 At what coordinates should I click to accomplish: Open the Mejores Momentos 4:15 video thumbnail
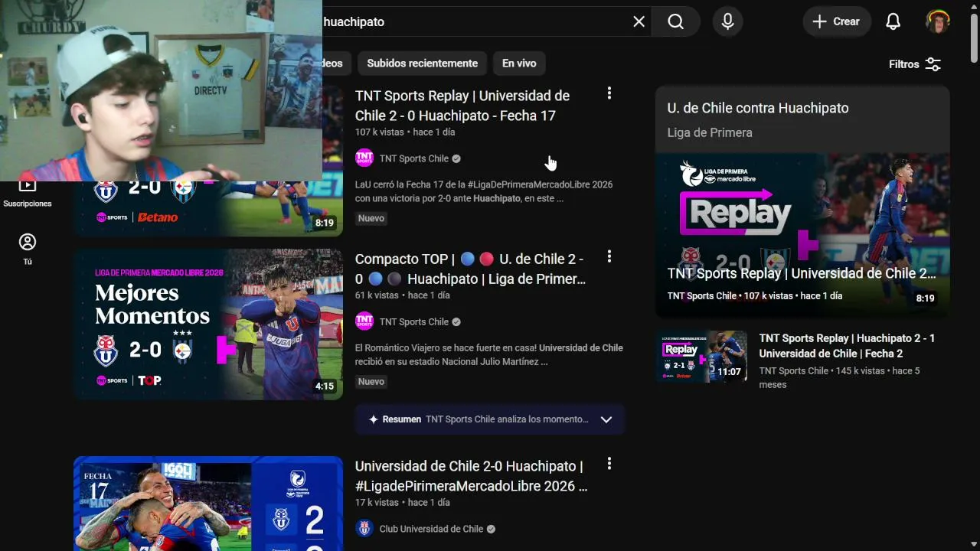[x=208, y=324]
